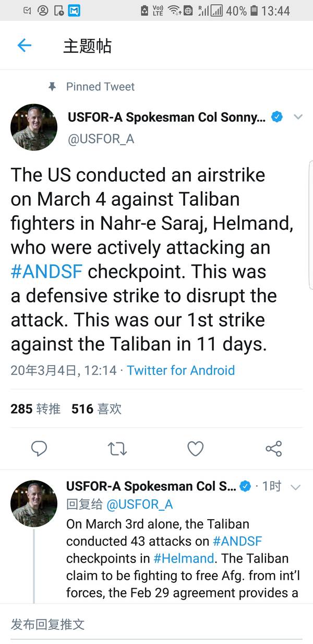
Task: Open mail notification in status bar
Action: [x=74, y=10]
